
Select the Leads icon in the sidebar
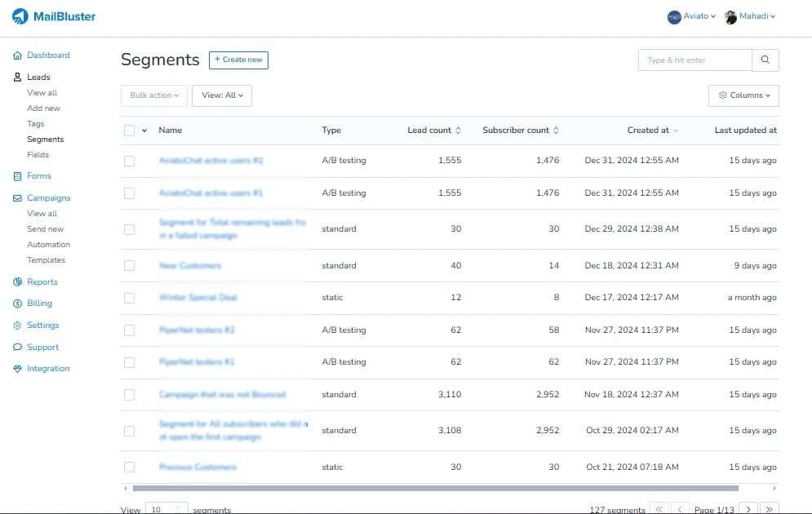[x=17, y=77]
